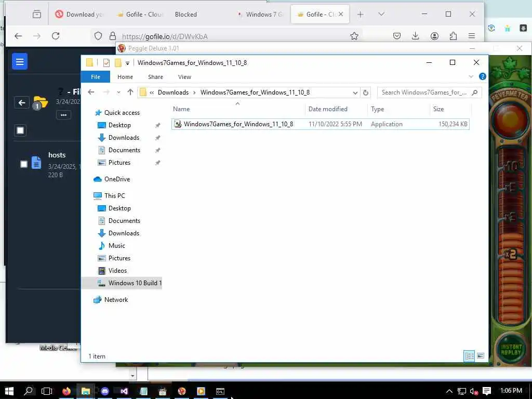This screenshot has height=399, width=532.
Task: Expand ribbon with chevron arrow
Action: click(x=471, y=77)
